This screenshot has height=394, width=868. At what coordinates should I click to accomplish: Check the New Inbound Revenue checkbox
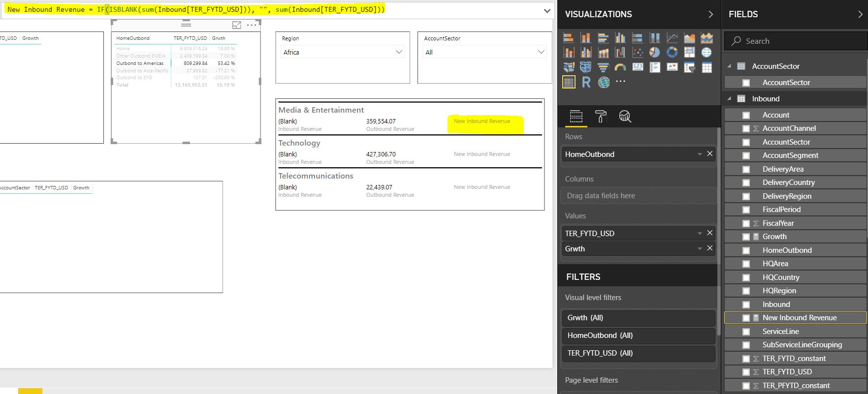click(746, 318)
